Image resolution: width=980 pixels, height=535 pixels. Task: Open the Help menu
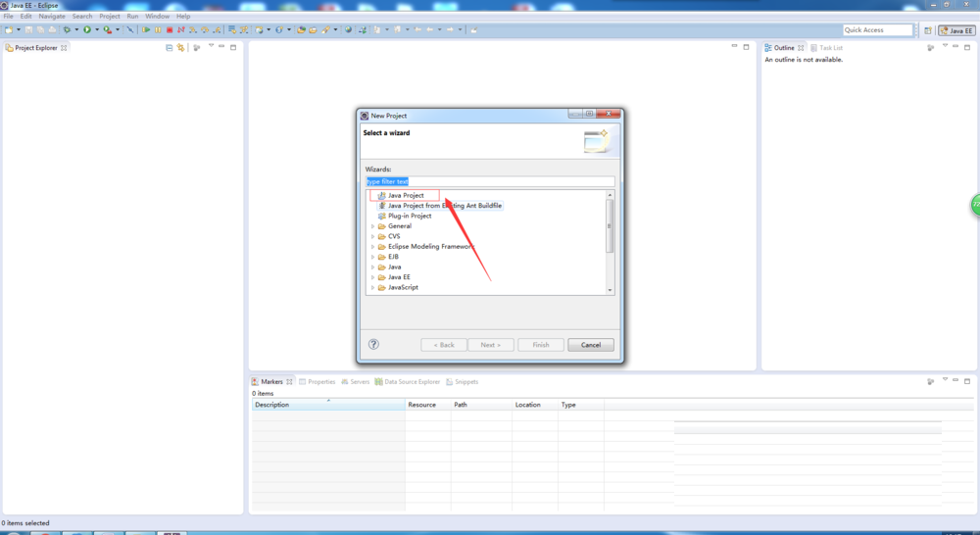pos(183,17)
